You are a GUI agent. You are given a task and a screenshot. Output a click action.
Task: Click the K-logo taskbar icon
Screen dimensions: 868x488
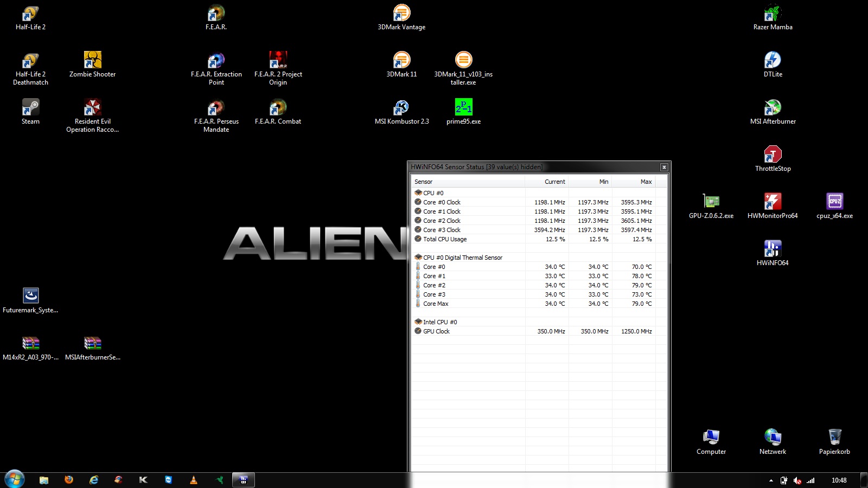tap(143, 480)
